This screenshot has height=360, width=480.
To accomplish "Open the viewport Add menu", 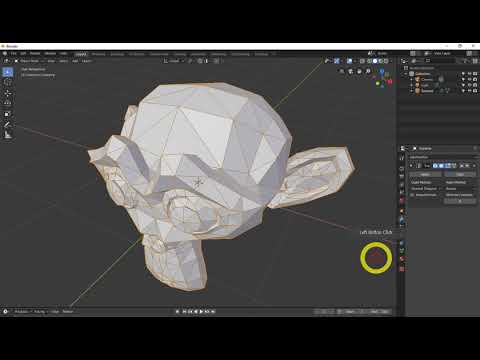I will [x=75, y=61].
